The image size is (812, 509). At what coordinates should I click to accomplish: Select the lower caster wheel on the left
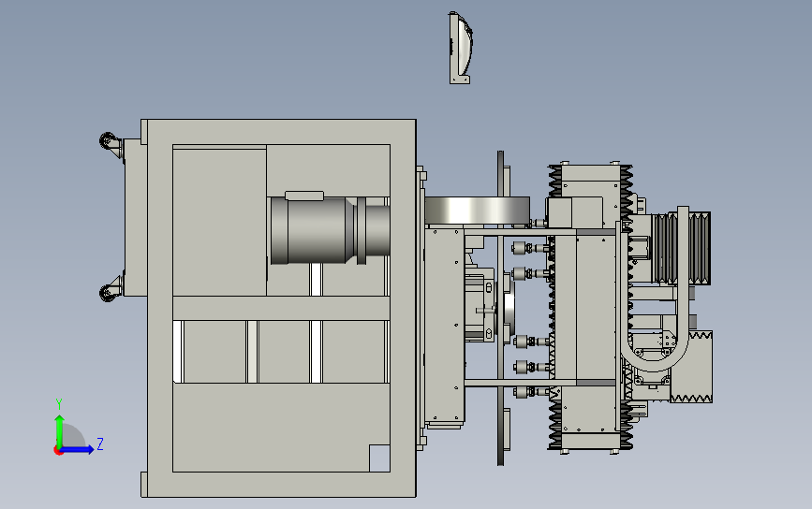click(109, 293)
